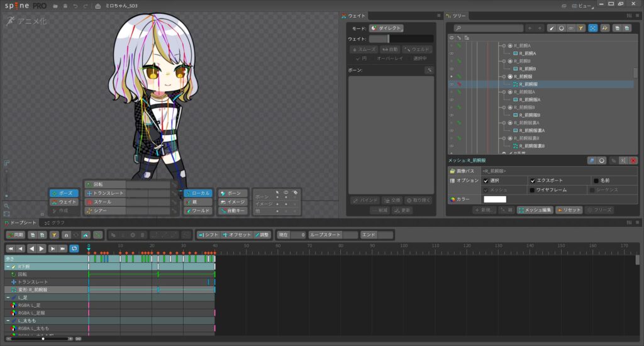Open the モード ダイレクト dropdown

pos(386,28)
